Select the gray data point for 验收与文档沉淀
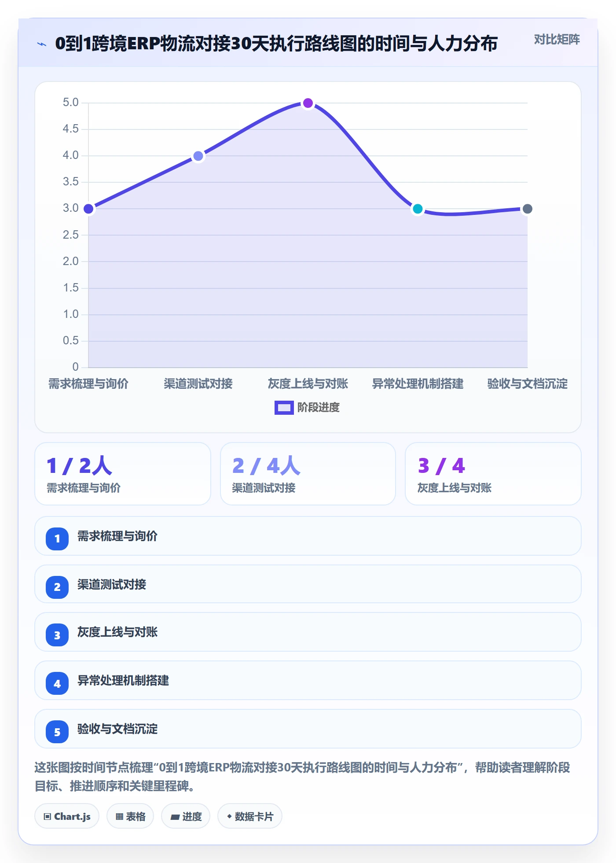 [527, 209]
